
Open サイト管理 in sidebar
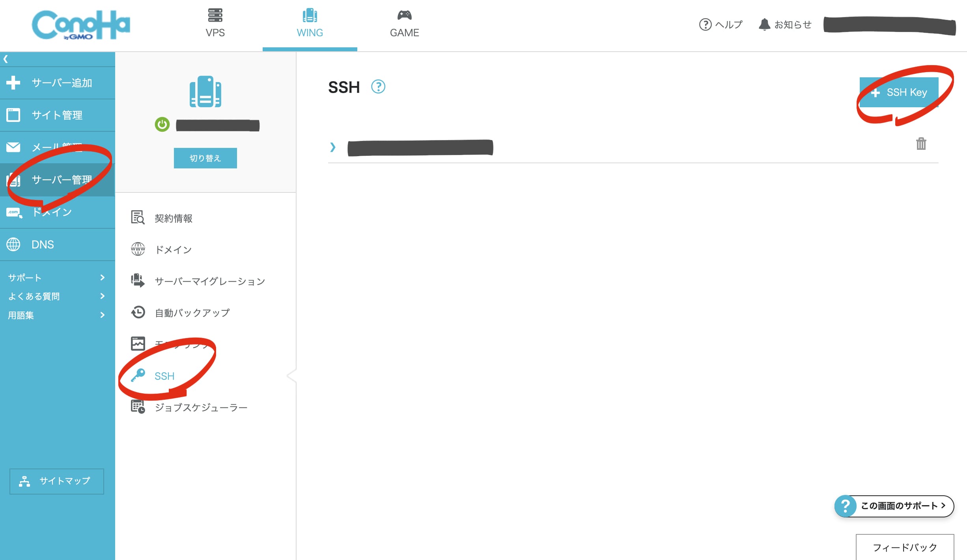[58, 115]
